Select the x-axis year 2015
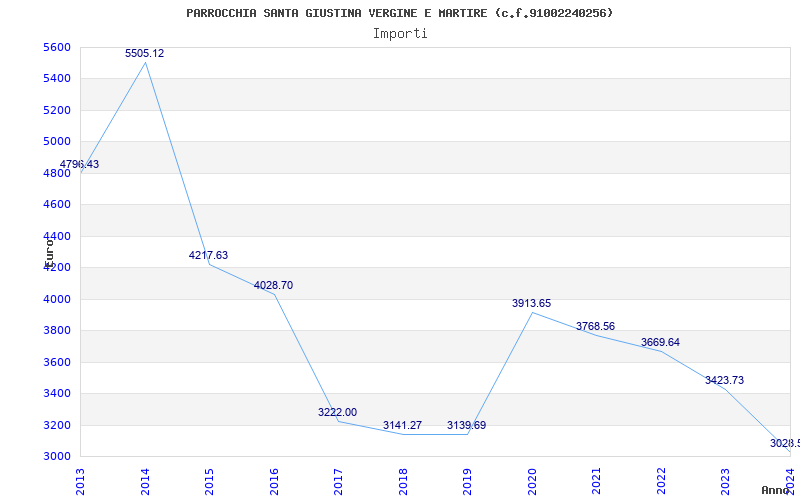800x500 pixels. click(210, 482)
